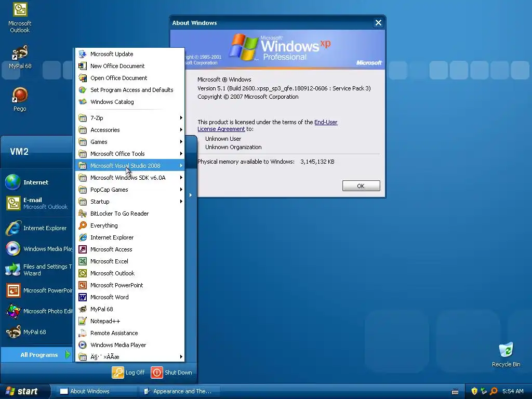Launch Microsoft Word
The width and height of the screenshot is (532, 399).
coord(129,297)
